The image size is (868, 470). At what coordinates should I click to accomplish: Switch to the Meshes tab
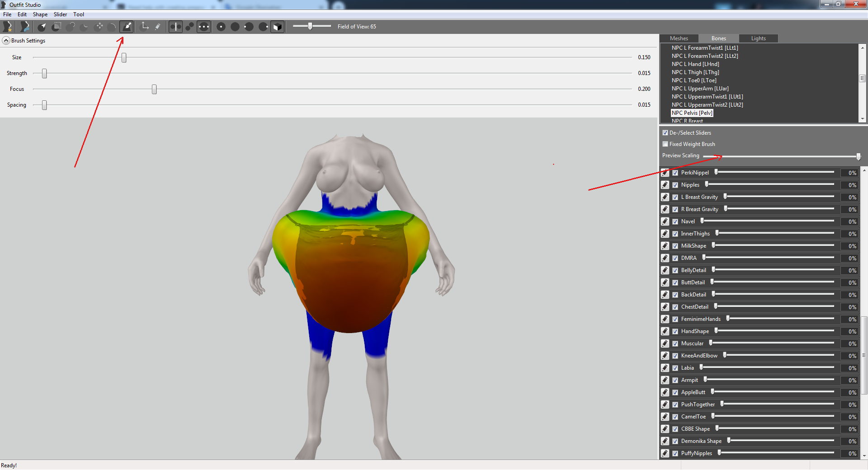click(x=679, y=38)
